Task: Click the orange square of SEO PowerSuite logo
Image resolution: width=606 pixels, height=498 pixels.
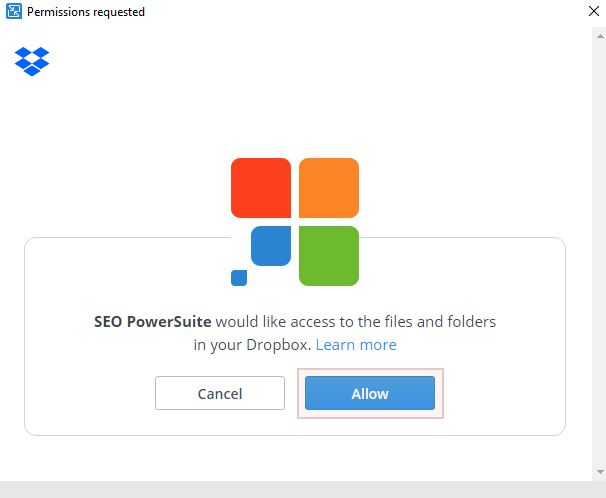Action: click(x=329, y=188)
